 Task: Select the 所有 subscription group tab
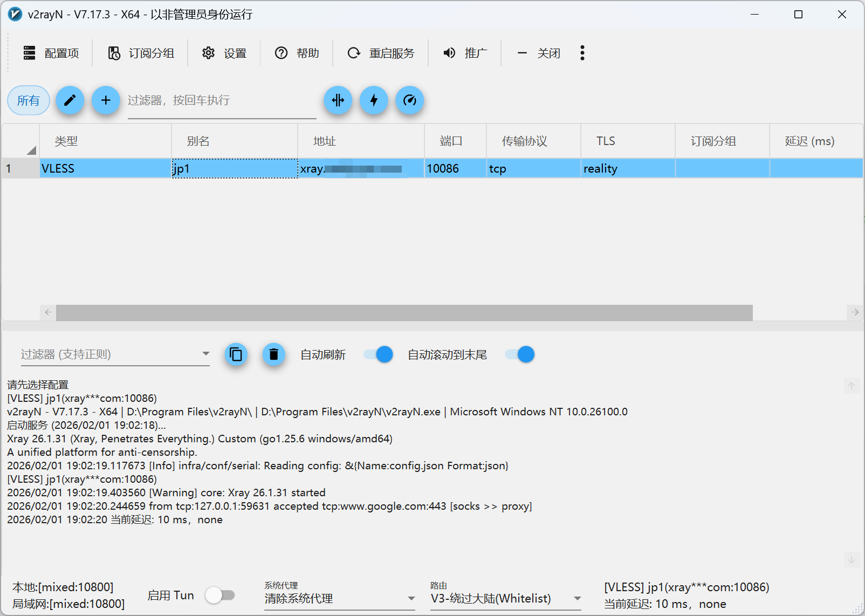pos(29,100)
